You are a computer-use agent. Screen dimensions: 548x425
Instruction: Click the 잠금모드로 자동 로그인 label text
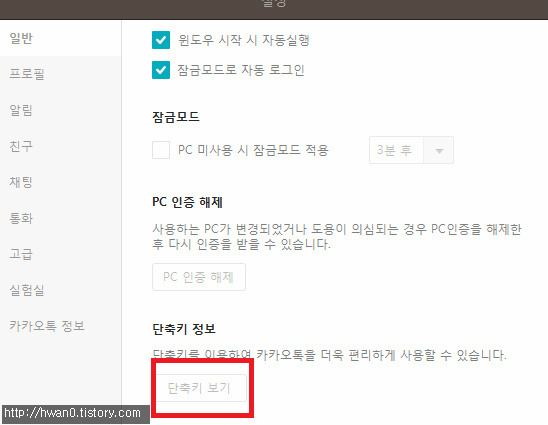click(241, 70)
